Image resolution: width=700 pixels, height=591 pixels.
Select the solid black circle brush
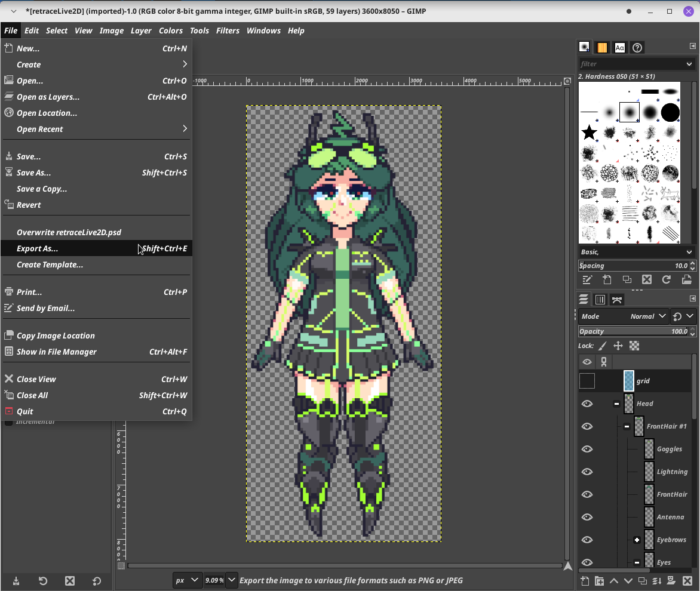tap(670, 112)
